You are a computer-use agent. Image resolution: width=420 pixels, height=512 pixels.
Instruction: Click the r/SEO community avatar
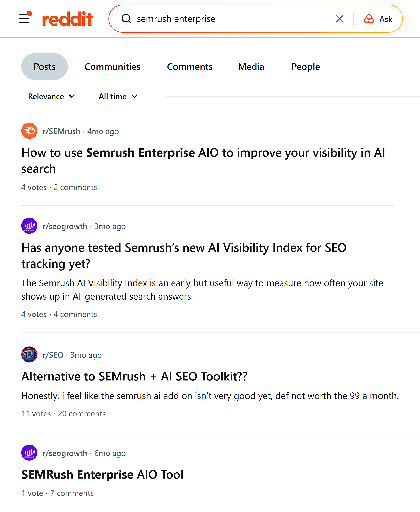[29, 355]
